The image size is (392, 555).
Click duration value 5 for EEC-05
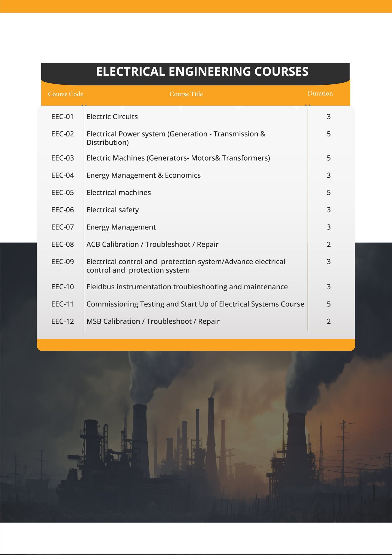329,193
